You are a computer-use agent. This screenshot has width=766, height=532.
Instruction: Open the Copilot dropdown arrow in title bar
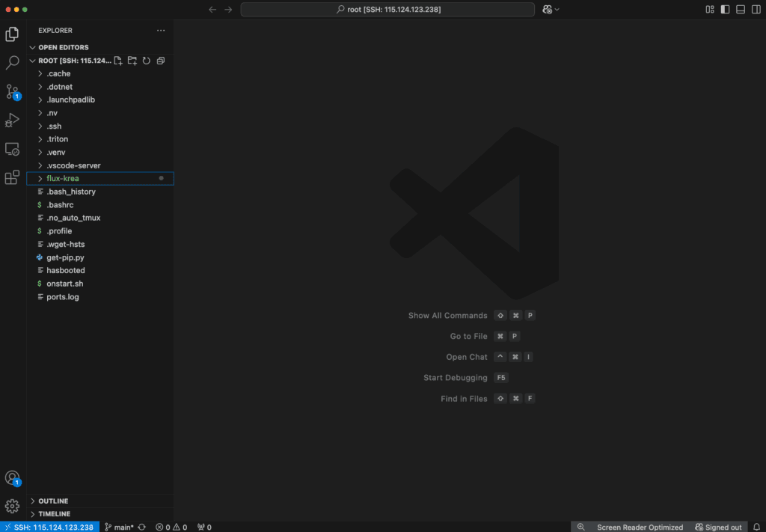click(557, 9)
